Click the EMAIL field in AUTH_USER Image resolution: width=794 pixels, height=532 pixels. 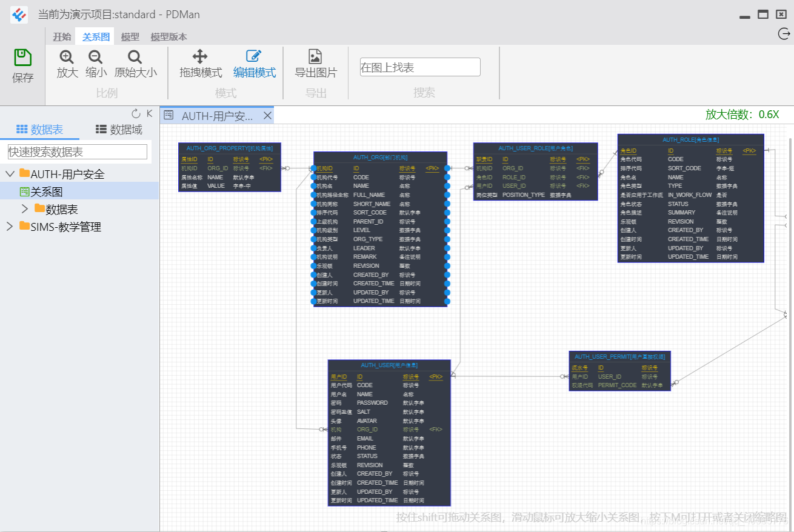[365, 439]
